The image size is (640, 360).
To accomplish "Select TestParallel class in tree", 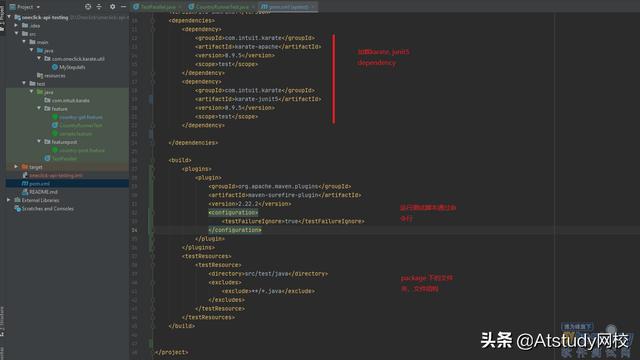I will [60, 158].
